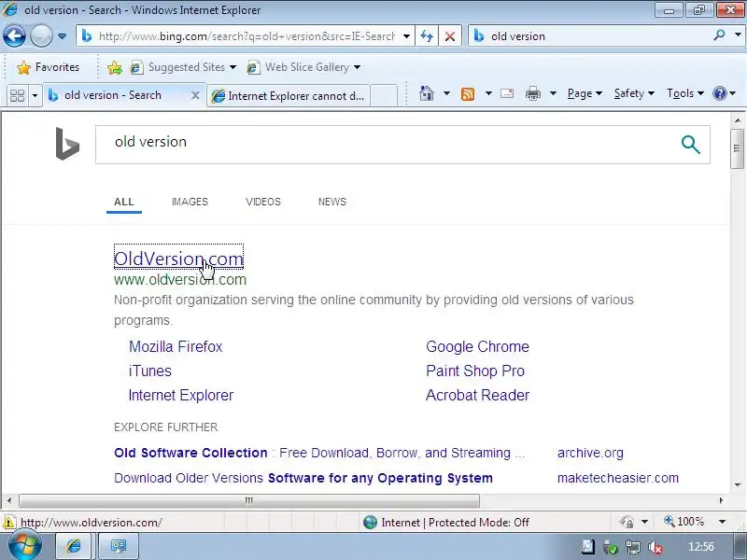
Task: Open the Print dropdown arrow
Action: click(x=553, y=93)
